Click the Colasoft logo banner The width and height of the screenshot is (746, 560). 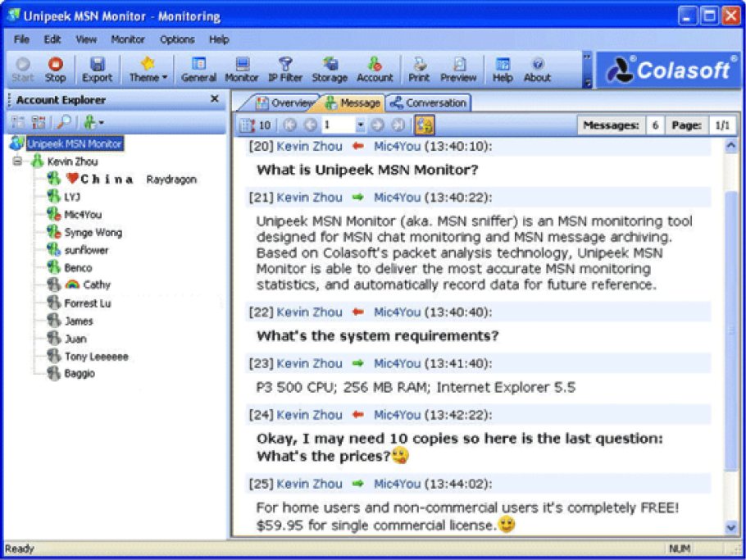click(x=668, y=70)
